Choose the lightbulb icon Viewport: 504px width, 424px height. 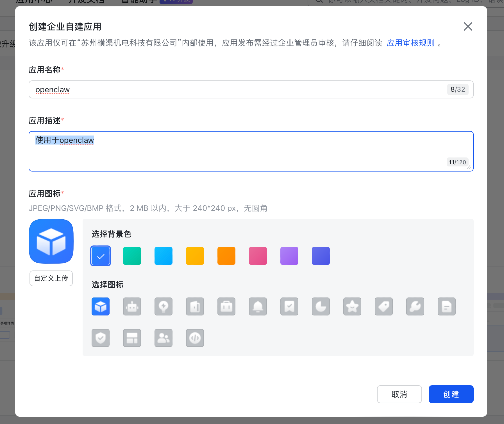pyautogui.click(x=164, y=306)
